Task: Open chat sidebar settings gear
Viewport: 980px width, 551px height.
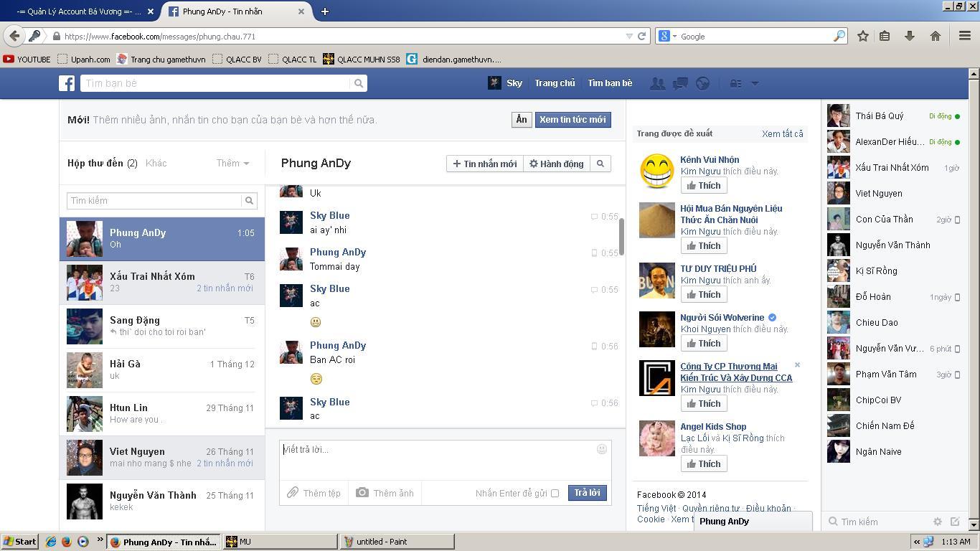Action: pos(937,522)
